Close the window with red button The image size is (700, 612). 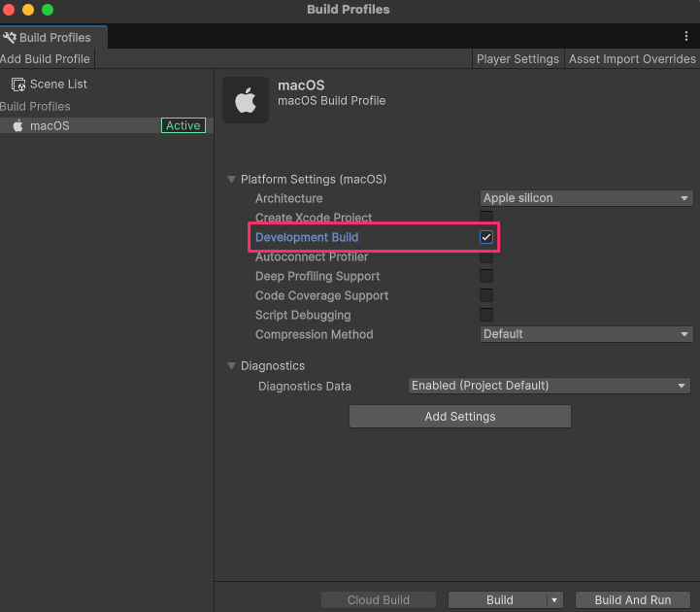(x=8, y=10)
